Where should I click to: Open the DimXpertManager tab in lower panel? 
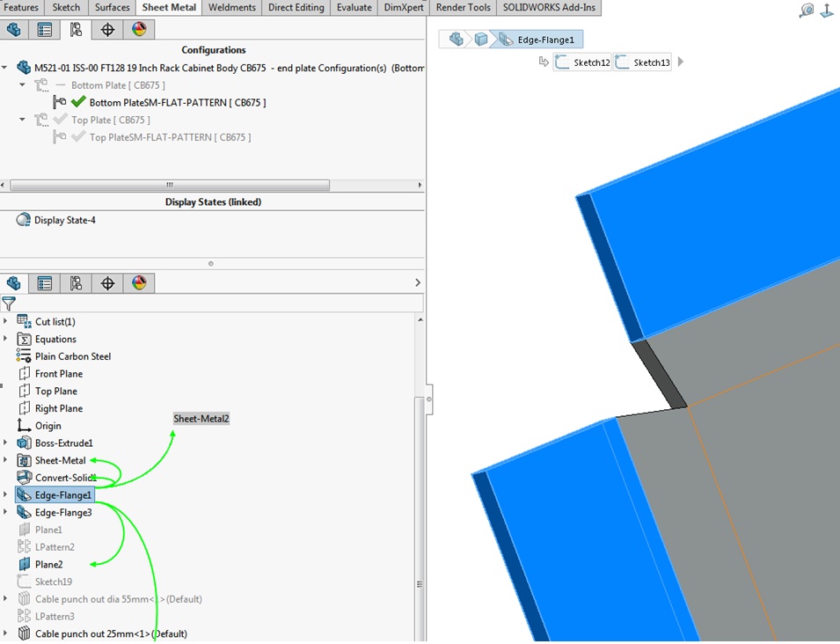(107, 283)
